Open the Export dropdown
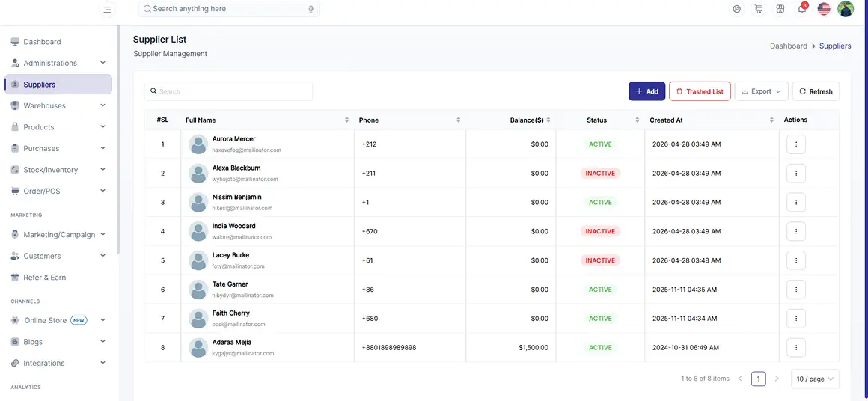Screen dimensions: 868x401 point(761,91)
